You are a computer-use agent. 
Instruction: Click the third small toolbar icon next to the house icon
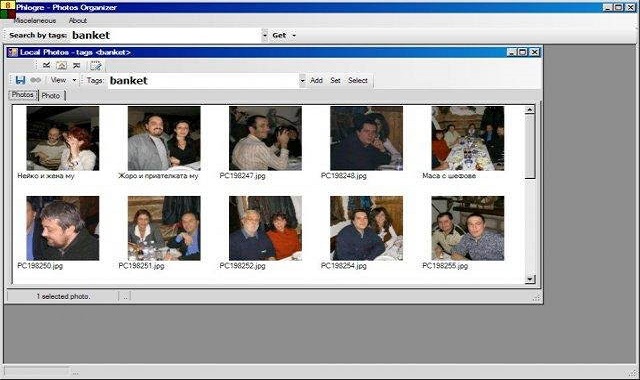(x=76, y=65)
